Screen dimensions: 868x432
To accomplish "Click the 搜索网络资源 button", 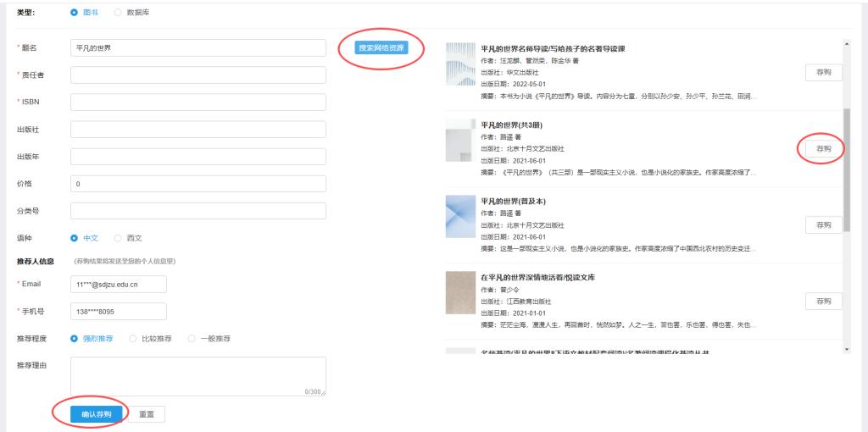I will click(381, 48).
